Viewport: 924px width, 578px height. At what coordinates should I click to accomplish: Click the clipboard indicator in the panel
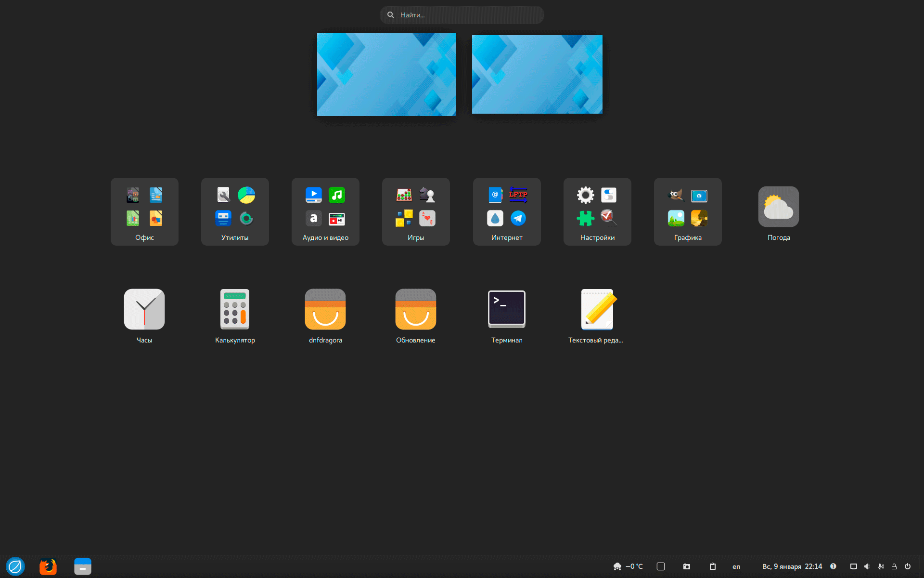pos(713,566)
